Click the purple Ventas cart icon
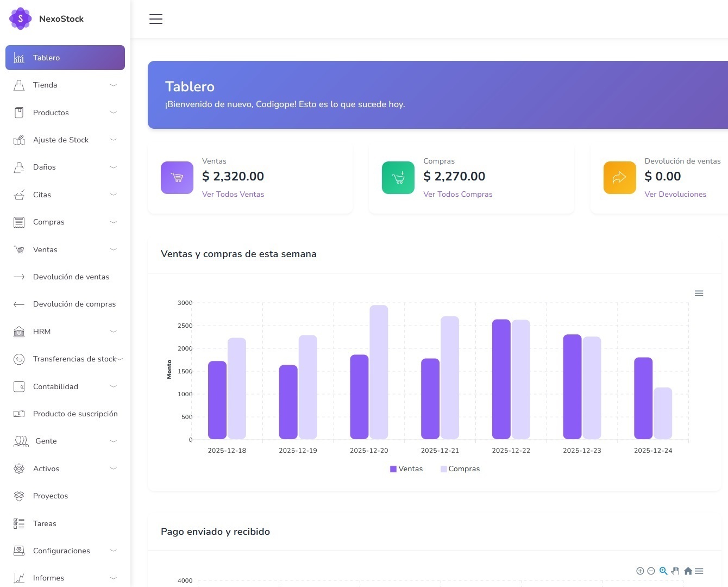This screenshot has height=587, width=728. click(x=177, y=178)
